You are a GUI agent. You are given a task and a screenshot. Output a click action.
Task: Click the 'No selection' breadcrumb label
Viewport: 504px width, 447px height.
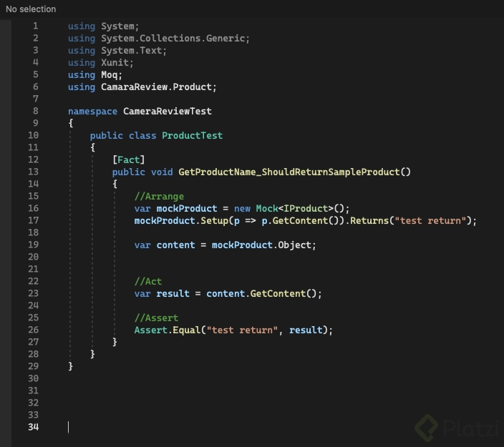click(x=31, y=9)
